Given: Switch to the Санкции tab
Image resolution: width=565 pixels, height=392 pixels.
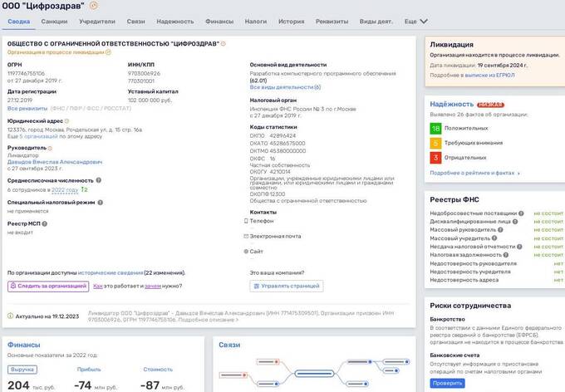Looking at the screenshot, I should [x=54, y=22].
